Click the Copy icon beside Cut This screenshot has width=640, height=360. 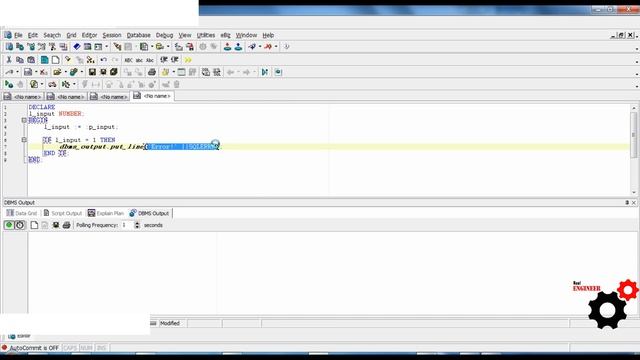(20, 60)
